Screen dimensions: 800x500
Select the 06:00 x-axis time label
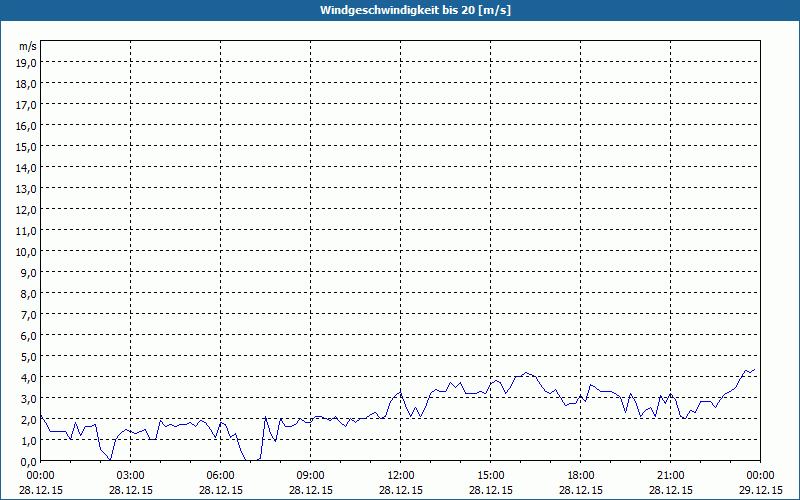point(220,476)
